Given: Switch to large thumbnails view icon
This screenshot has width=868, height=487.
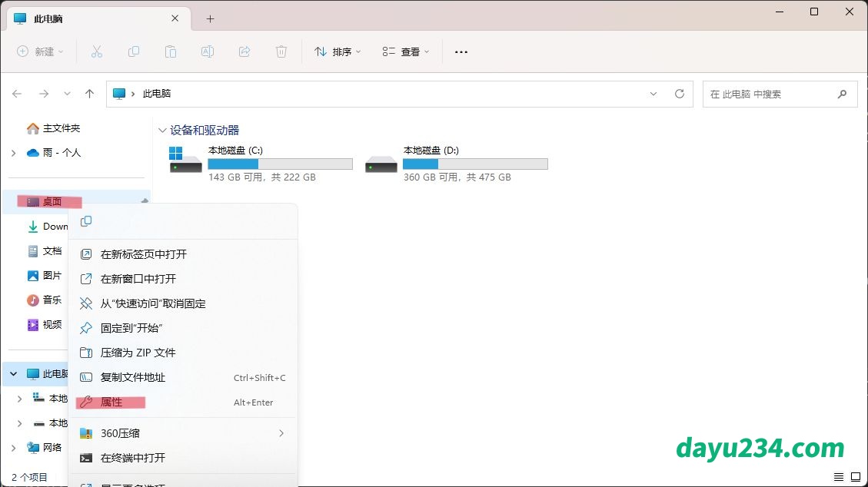Looking at the screenshot, I should pyautogui.click(x=856, y=477).
